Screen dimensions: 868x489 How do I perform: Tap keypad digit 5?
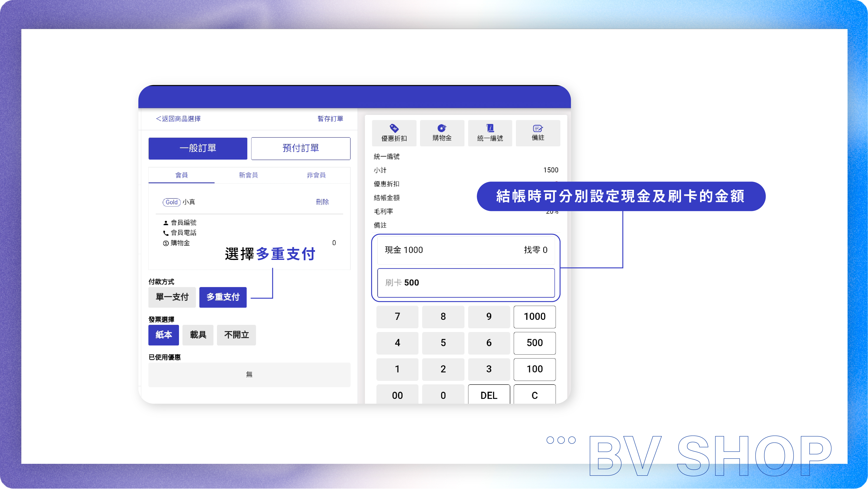click(x=443, y=343)
